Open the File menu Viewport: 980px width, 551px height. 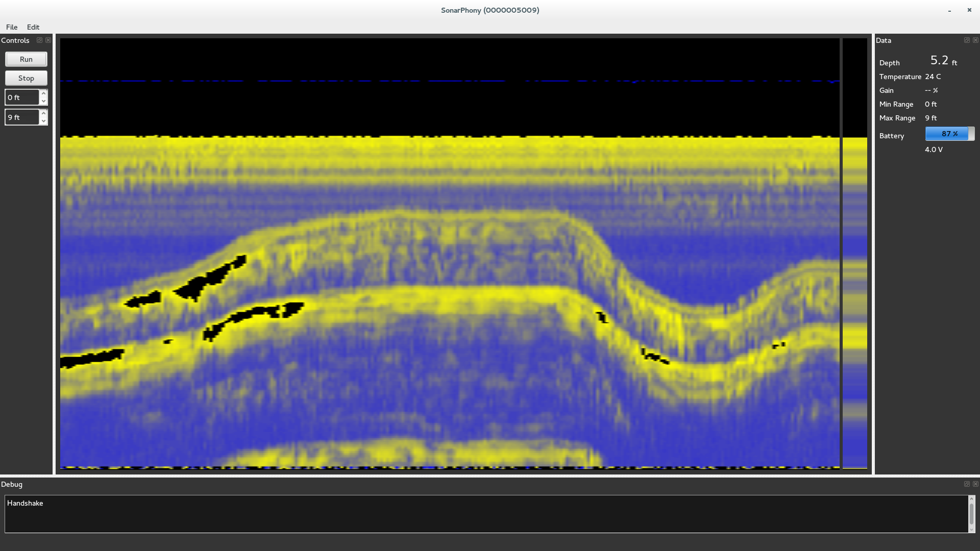(12, 27)
